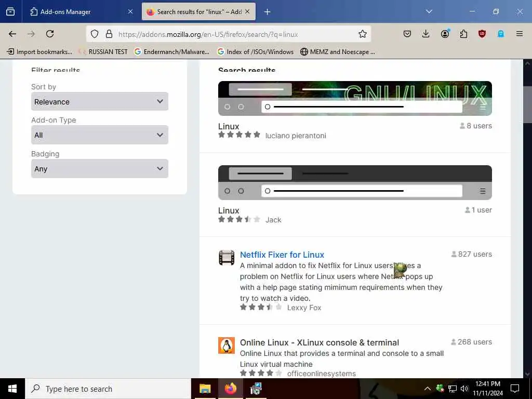Open the MEMZ and Noescape bookmark
The width and height of the screenshot is (532, 399).
coord(338,52)
